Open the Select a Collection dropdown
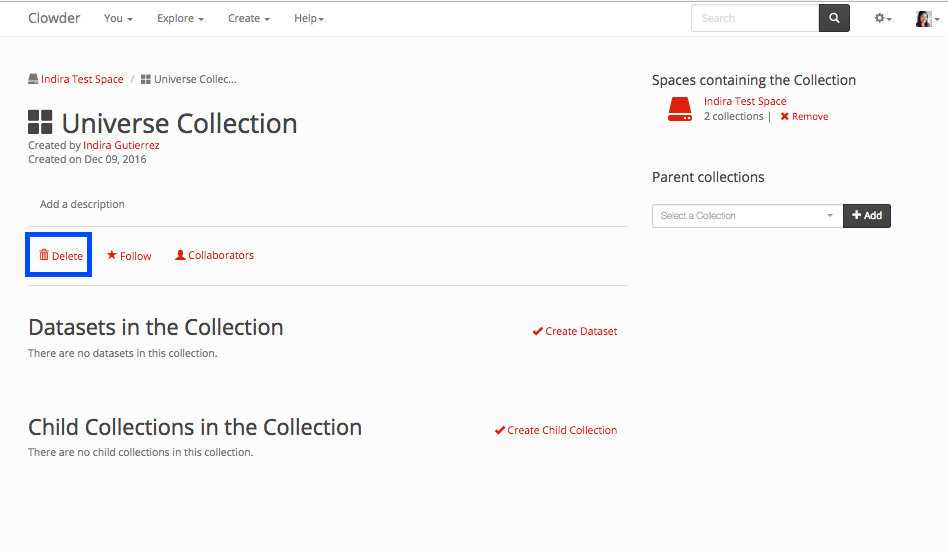The width and height of the screenshot is (948, 552). [x=747, y=216]
